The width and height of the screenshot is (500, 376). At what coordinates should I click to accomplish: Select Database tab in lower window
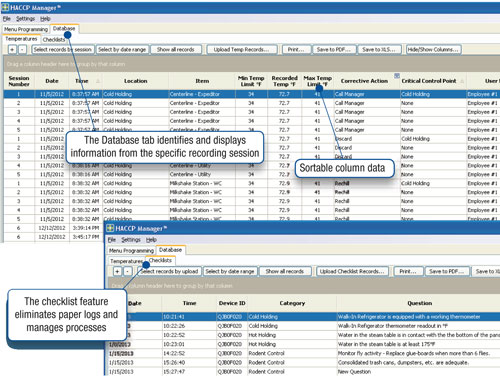pyautogui.click(x=170, y=250)
